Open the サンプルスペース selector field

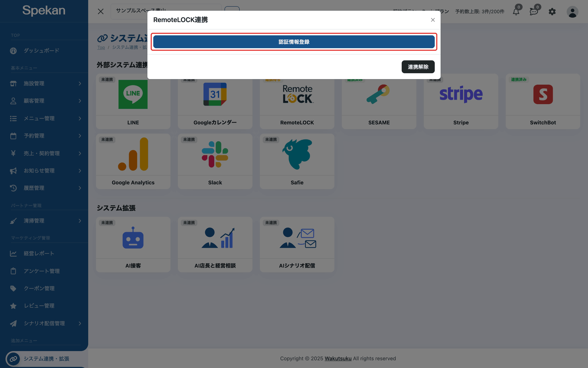(166, 11)
